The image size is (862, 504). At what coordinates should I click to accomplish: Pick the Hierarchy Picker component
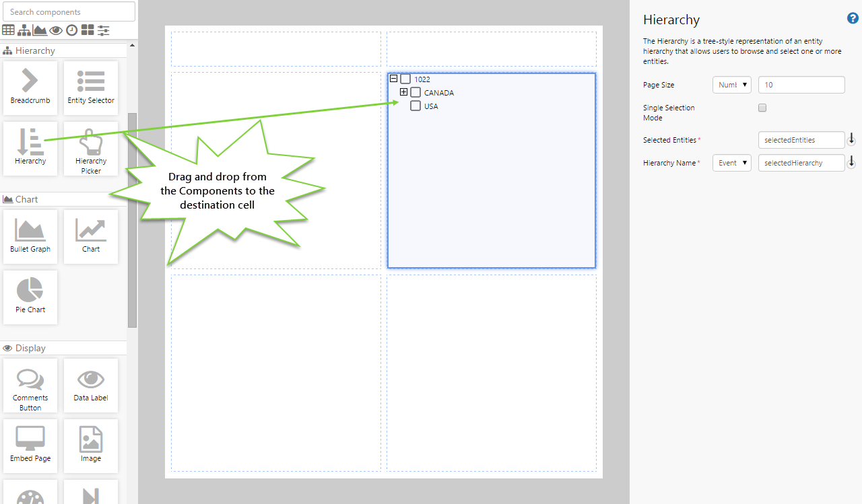point(91,149)
